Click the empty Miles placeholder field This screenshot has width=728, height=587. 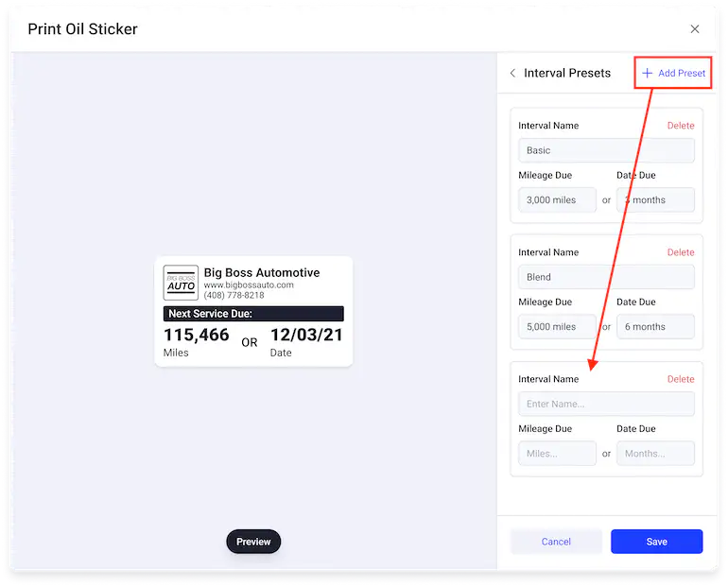[557, 453]
